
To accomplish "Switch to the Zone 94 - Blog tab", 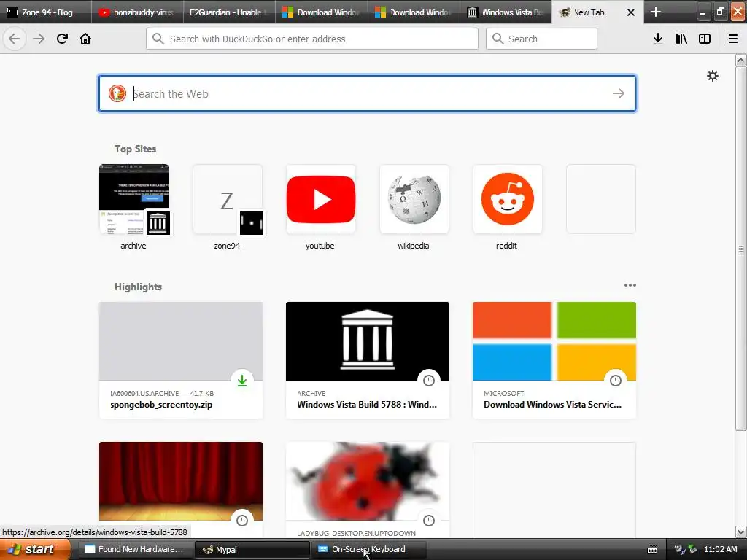I will pos(46,12).
